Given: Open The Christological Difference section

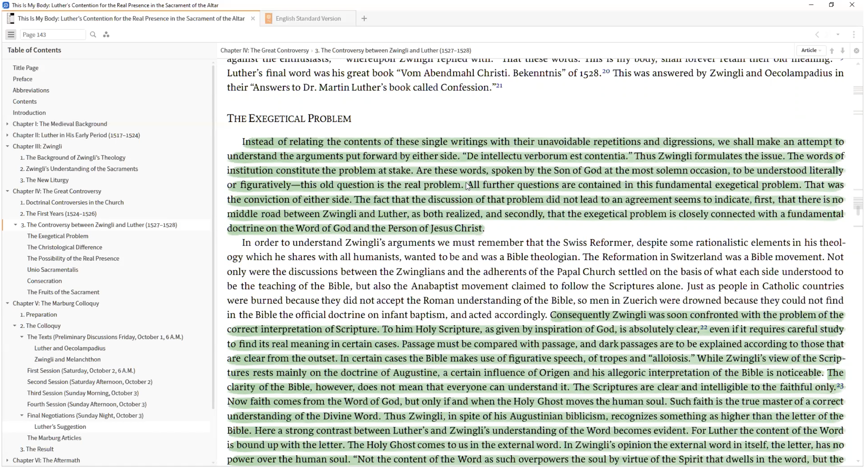Looking at the screenshot, I should (64, 247).
